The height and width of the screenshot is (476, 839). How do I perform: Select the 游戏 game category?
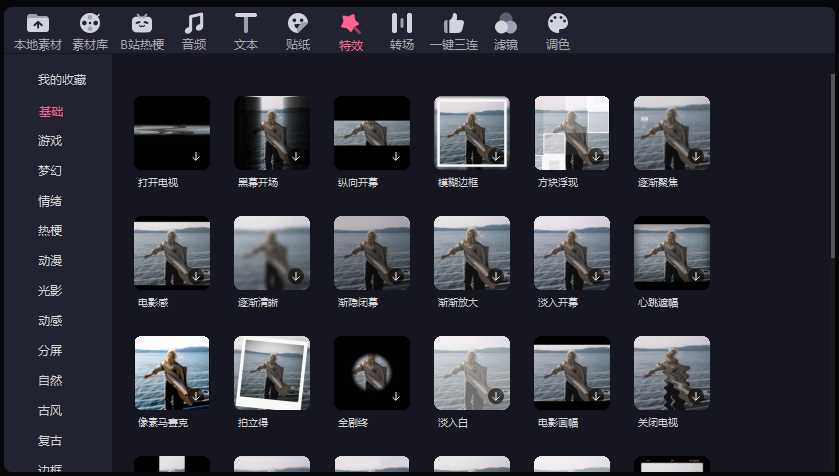[50, 141]
